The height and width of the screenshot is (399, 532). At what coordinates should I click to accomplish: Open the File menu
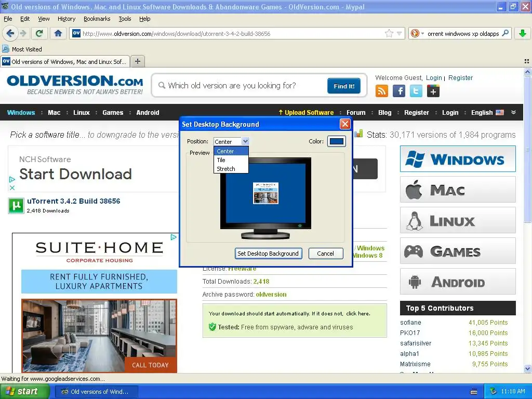[x=8, y=19]
